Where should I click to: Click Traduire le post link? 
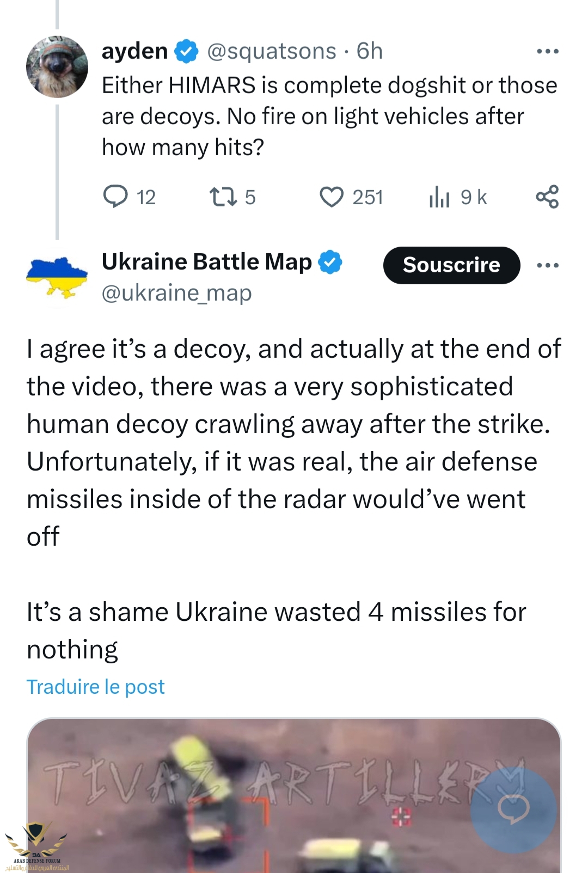95,687
